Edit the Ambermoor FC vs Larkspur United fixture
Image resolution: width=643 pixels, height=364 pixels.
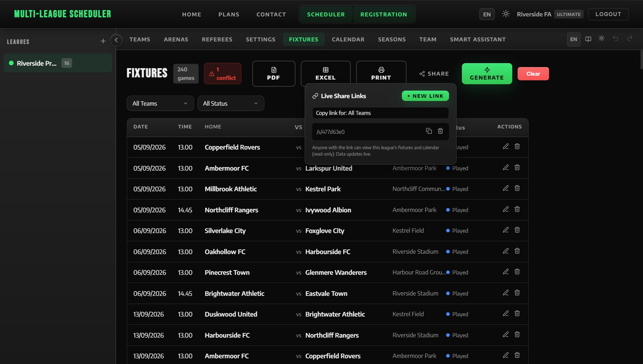click(505, 168)
